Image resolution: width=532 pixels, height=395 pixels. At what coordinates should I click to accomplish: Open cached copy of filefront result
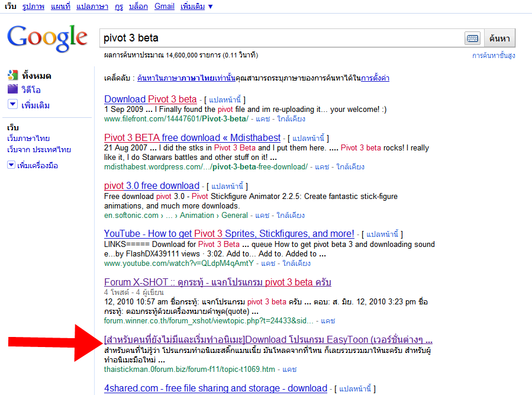pos(263,119)
